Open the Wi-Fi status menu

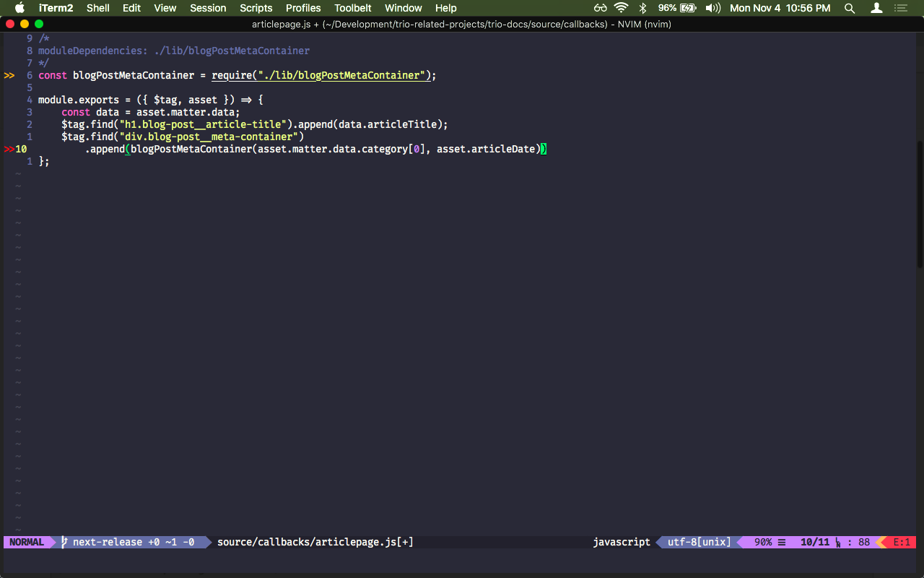622,8
